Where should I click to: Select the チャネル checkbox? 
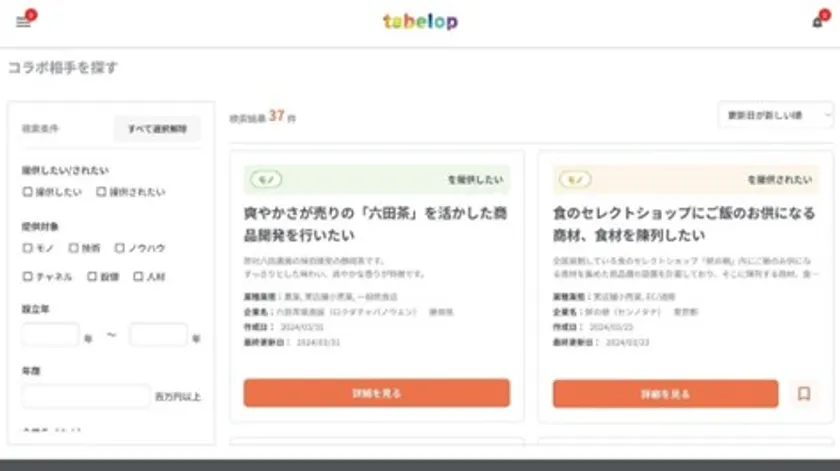(28, 277)
